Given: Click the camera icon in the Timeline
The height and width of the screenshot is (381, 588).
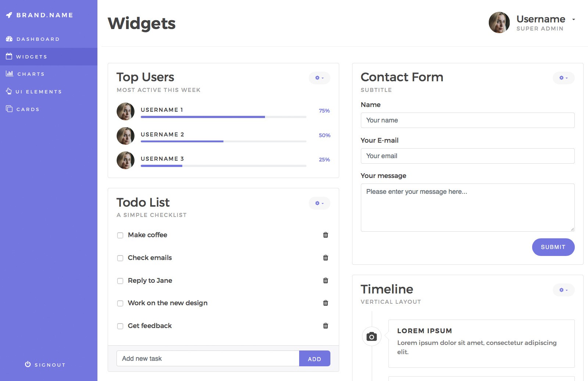Looking at the screenshot, I should tap(372, 337).
